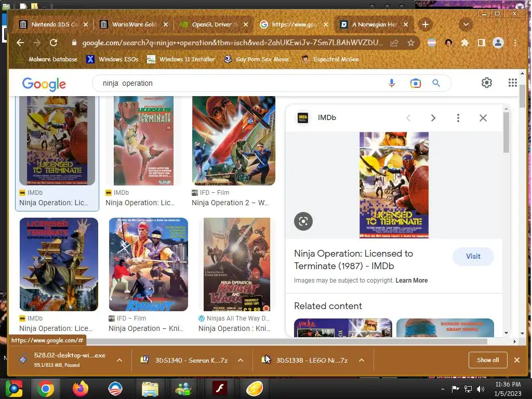Open the Extensions puzzle-piece icon

coord(465,43)
